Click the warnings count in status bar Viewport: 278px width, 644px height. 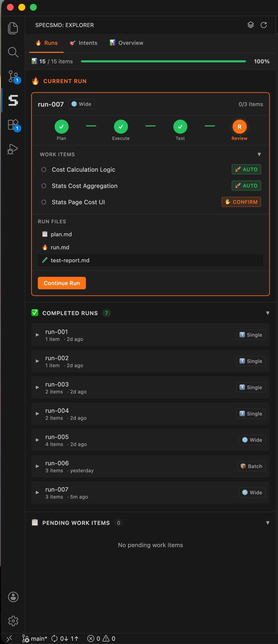coord(109,638)
